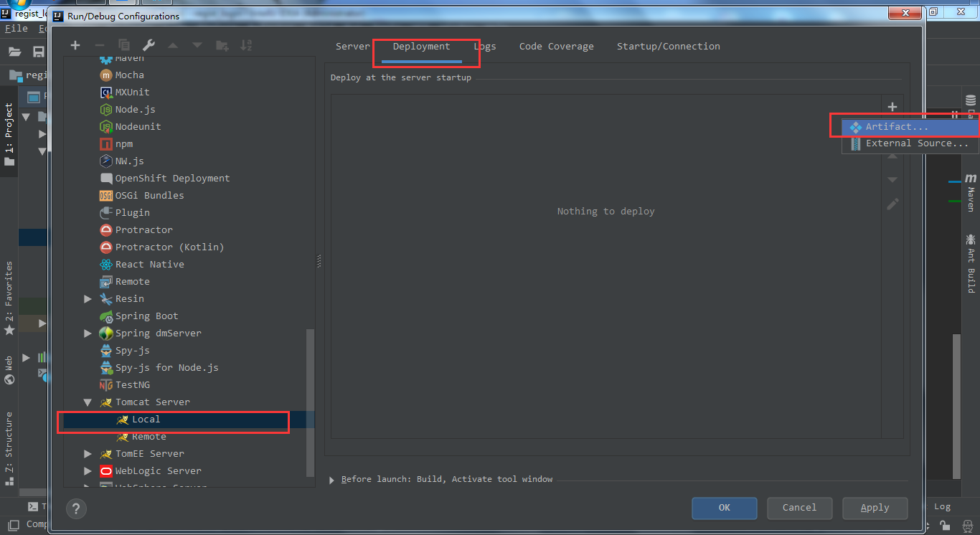
Task: Choose Artifact... from the popup menu
Action: pos(910,126)
